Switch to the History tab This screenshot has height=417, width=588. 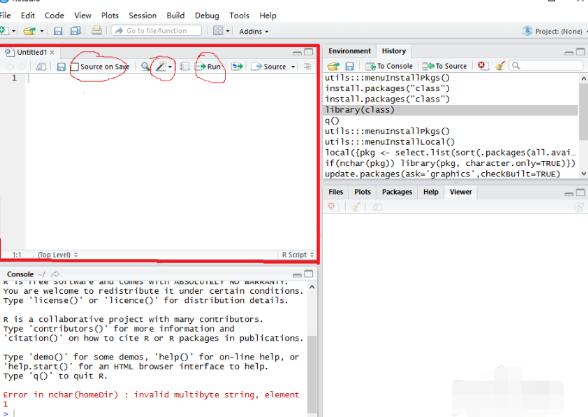point(394,51)
